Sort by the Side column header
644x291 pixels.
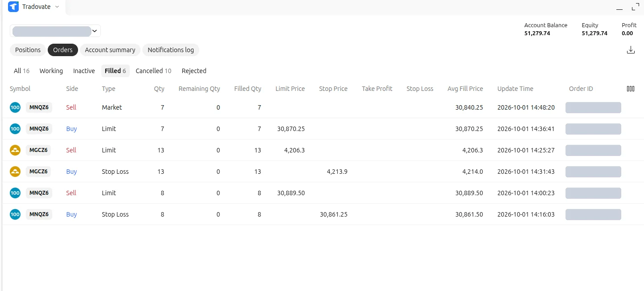coord(72,89)
